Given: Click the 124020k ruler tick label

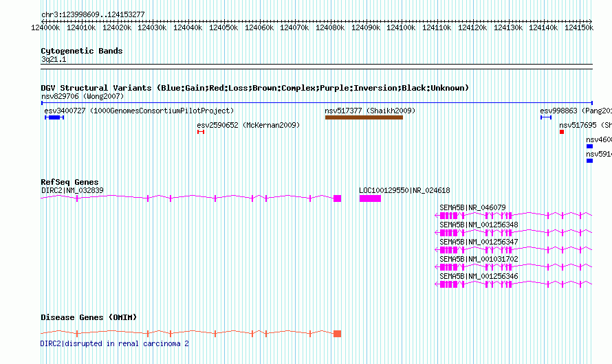Looking at the screenshot, I should click(117, 27).
